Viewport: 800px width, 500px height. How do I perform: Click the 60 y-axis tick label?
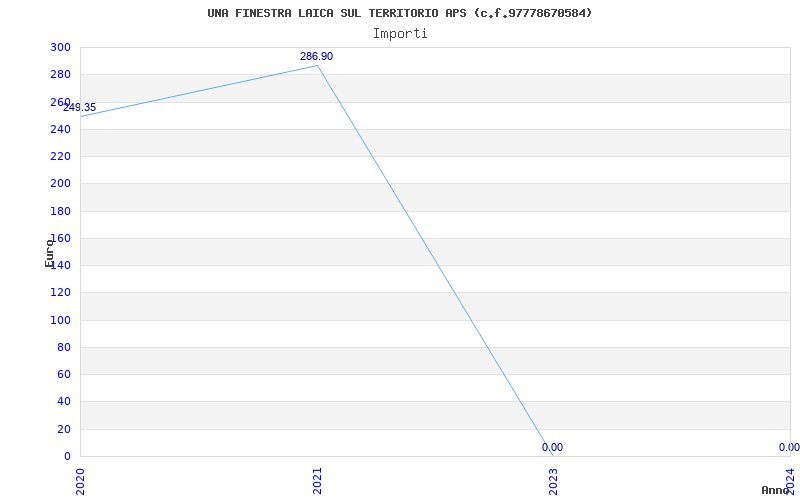tap(64, 374)
